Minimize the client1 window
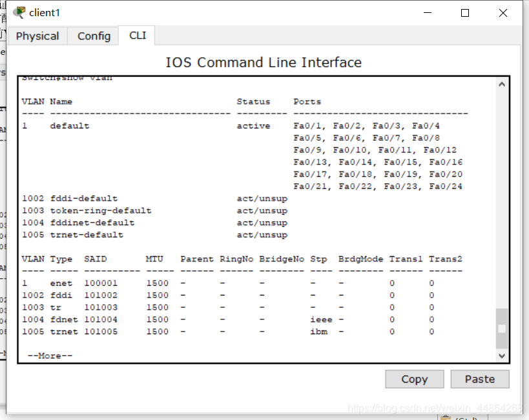 coord(428,13)
